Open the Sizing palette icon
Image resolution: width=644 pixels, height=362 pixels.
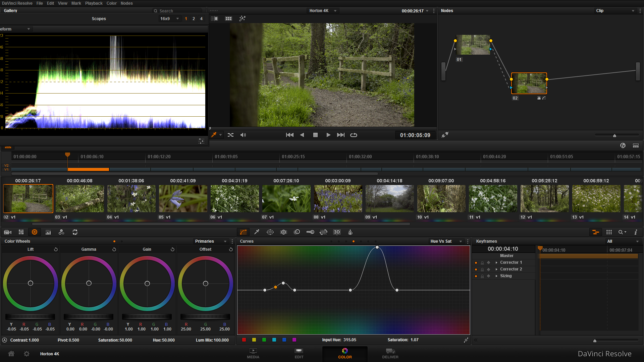323,232
